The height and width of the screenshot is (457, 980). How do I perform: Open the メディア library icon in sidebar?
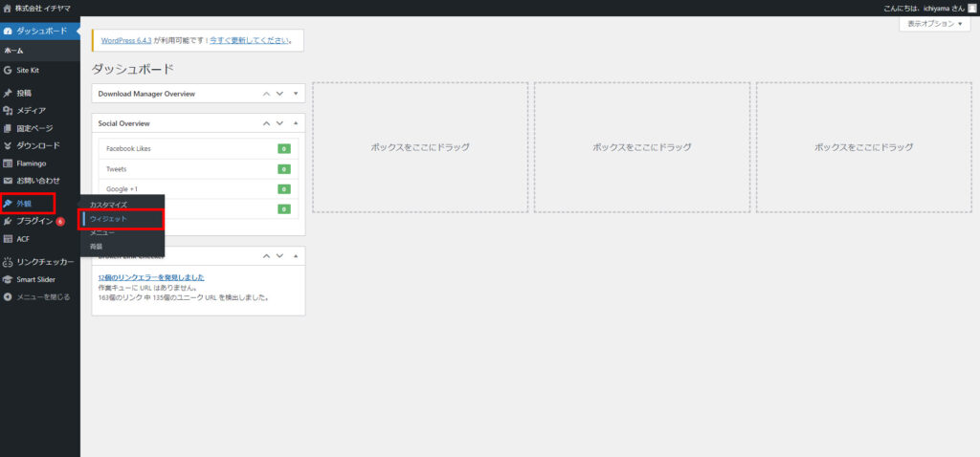8,111
